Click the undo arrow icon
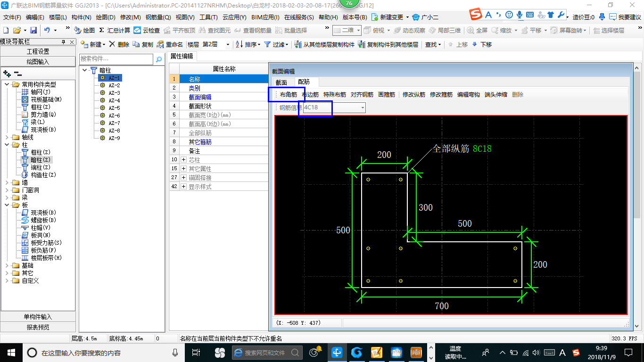Viewport: 644px width, 362px height. tap(47, 30)
